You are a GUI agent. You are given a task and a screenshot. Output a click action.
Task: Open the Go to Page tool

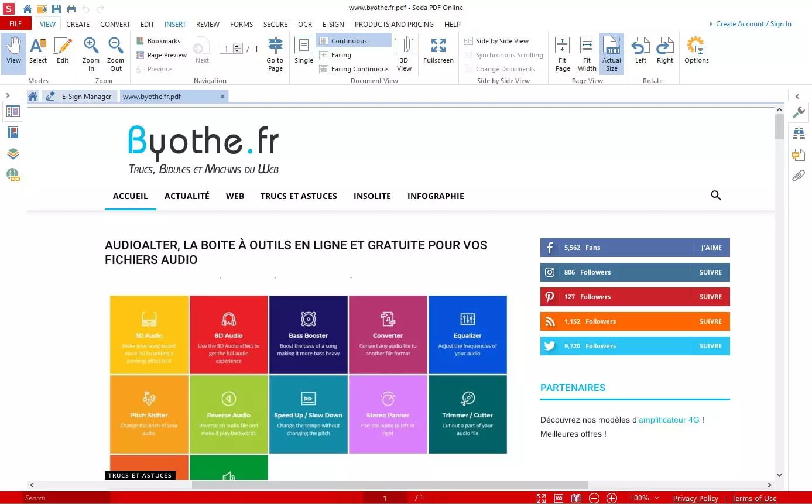click(x=275, y=54)
